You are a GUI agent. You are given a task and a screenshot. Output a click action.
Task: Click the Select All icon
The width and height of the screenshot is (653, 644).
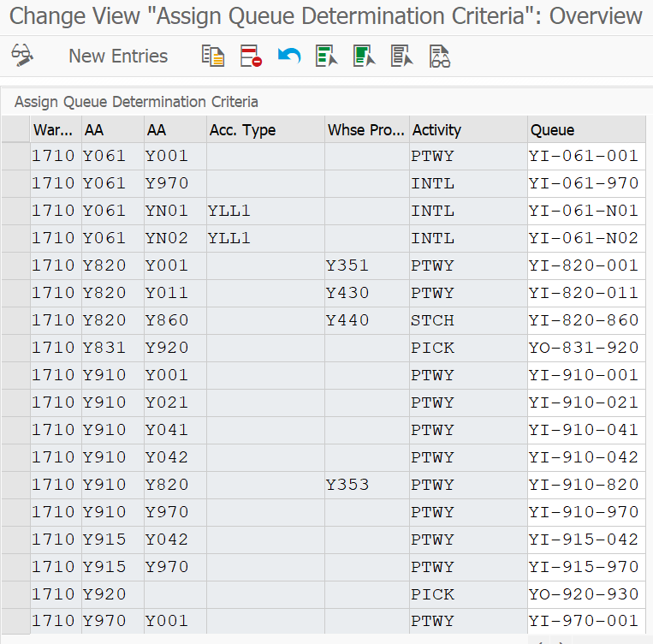(327, 56)
